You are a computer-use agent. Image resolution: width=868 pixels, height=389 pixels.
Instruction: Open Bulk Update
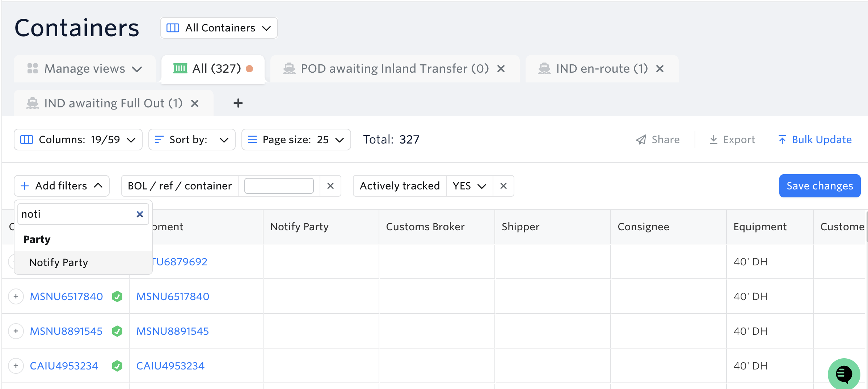pos(815,140)
